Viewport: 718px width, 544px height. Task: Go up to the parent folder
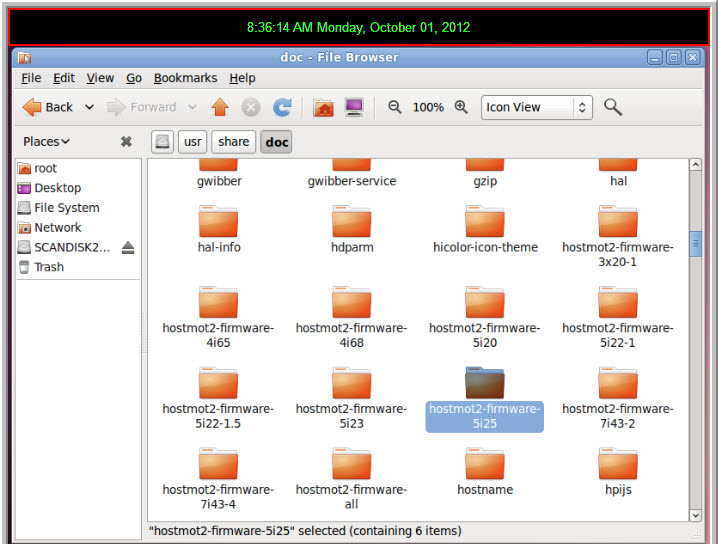point(220,107)
